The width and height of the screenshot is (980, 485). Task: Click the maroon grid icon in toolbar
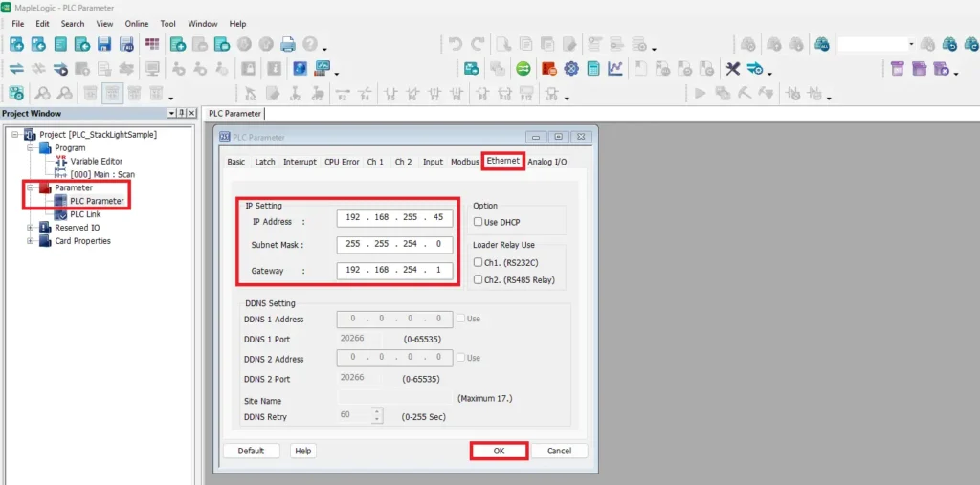tap(152, 44)
